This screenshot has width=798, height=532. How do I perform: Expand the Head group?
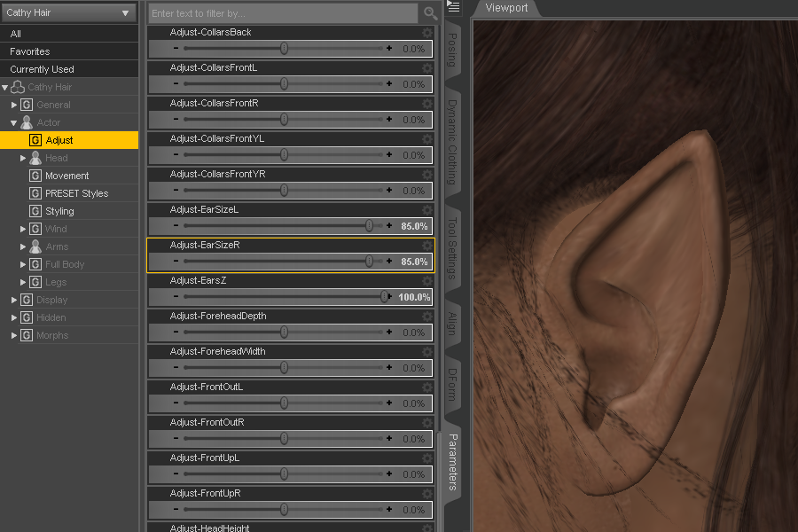click(23, 159)
